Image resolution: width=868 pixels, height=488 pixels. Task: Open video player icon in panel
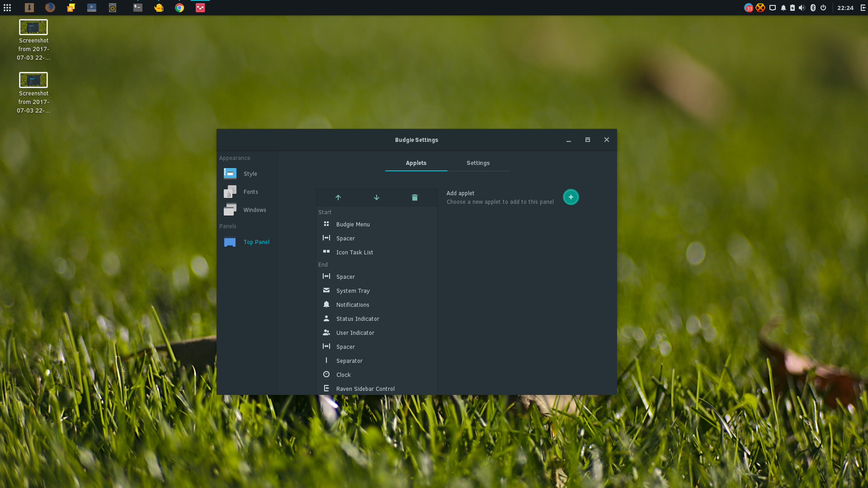click(x=92, y=8)
